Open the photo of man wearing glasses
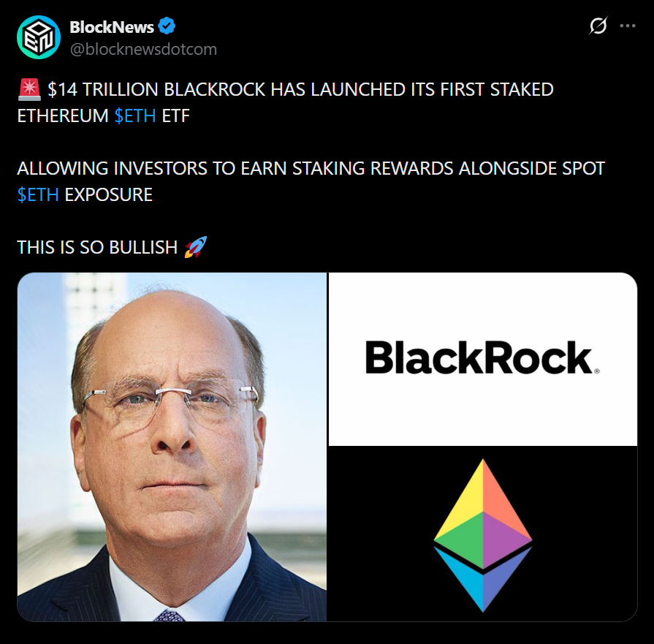This screenshot has width=654, height=644. [172, 447]
